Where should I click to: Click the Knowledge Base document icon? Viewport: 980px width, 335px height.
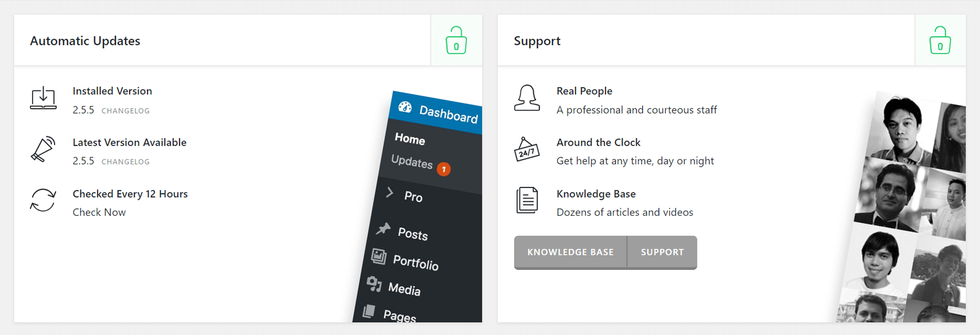point(527,200)
